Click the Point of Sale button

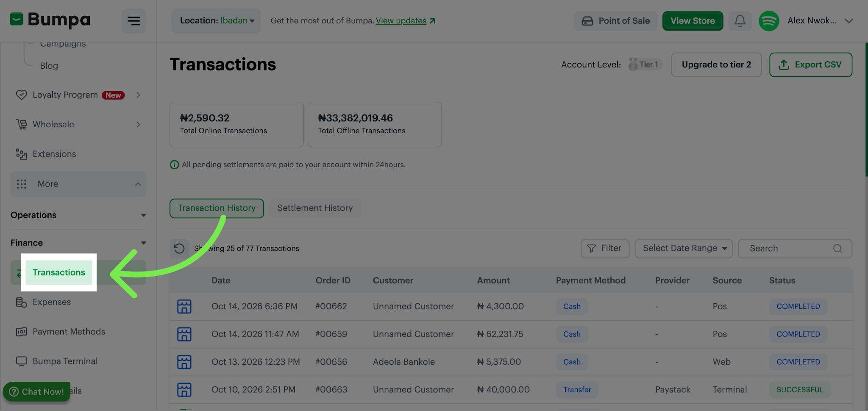click(x=615, y=21)
